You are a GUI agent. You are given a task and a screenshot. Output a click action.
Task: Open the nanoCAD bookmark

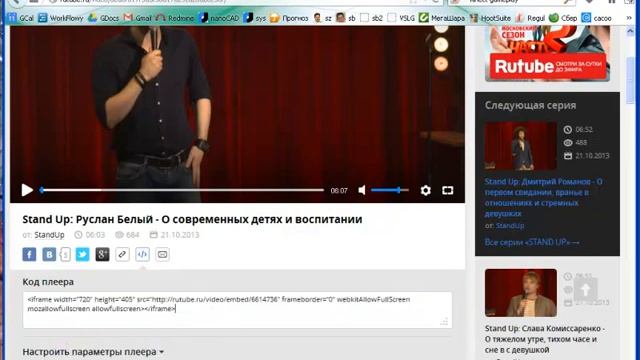point(219,18)
